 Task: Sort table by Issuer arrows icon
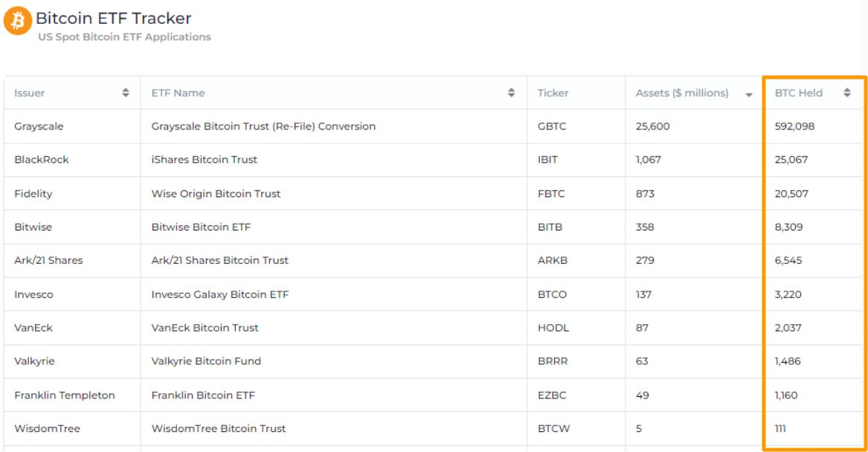pyautogui.click(x=126, y=93)
